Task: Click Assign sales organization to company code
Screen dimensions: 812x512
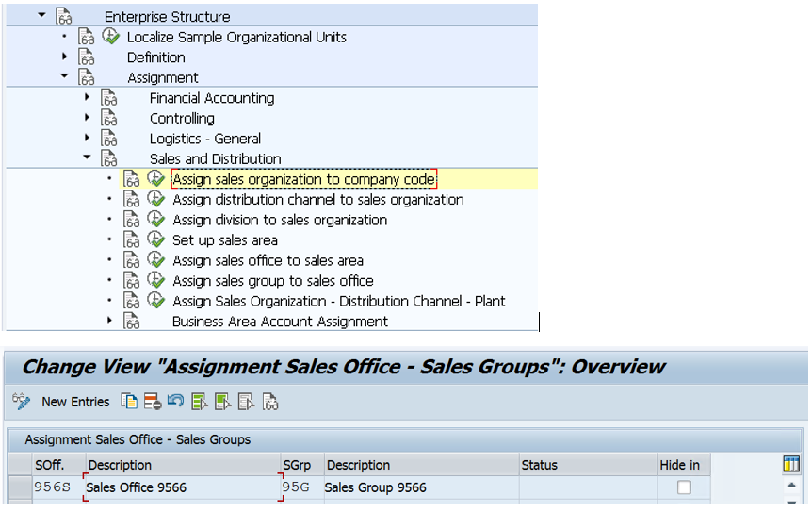Action: coord(303,179)
